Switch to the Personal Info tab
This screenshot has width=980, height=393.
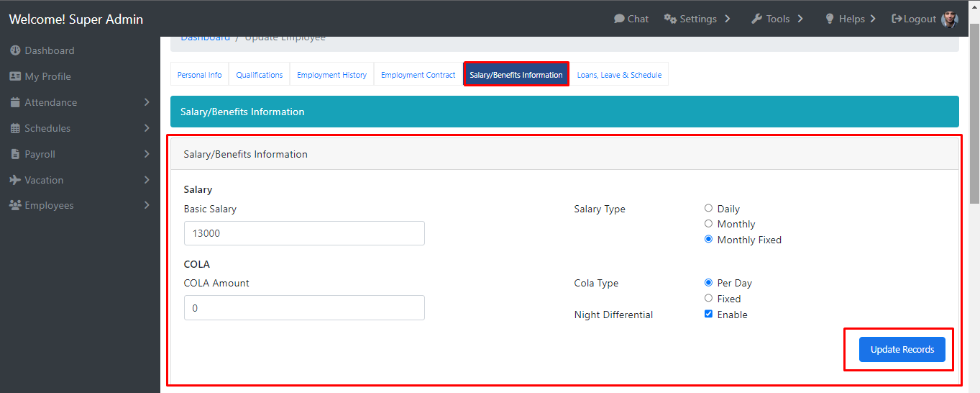(199, 74)
